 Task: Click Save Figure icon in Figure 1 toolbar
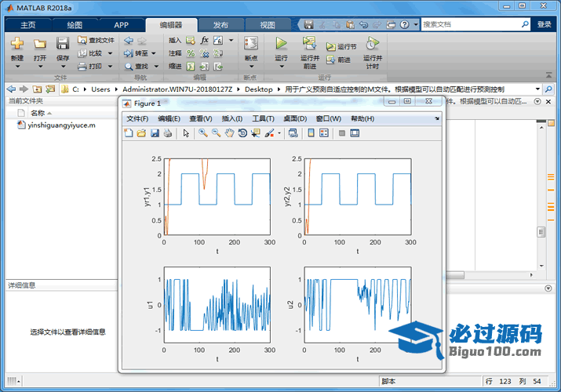155,133
